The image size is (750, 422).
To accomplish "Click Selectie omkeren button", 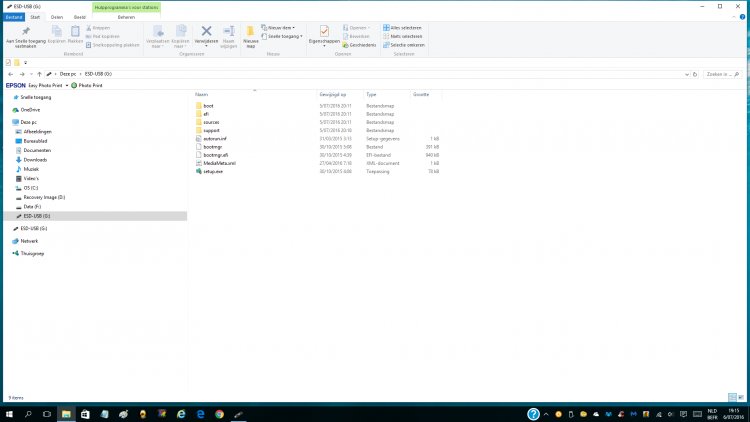I will [403, 45].
